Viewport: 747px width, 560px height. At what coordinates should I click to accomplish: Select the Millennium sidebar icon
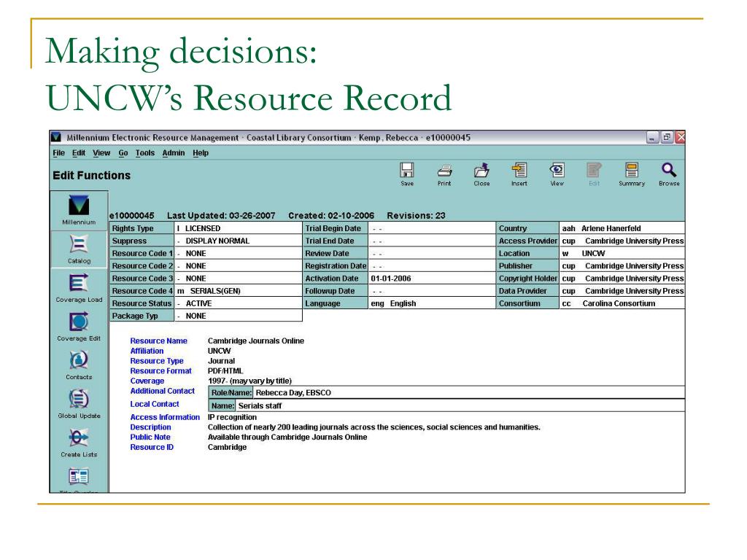(79, 210)
